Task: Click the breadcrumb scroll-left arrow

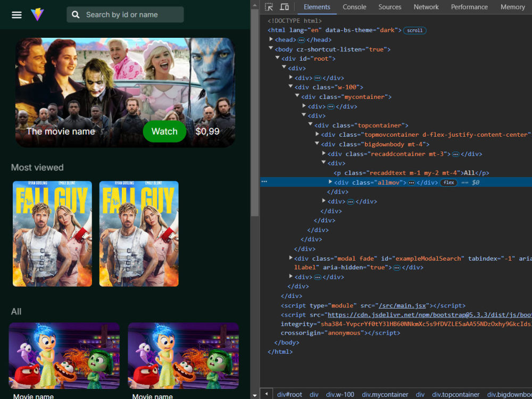Action: [x=267, y=394]
